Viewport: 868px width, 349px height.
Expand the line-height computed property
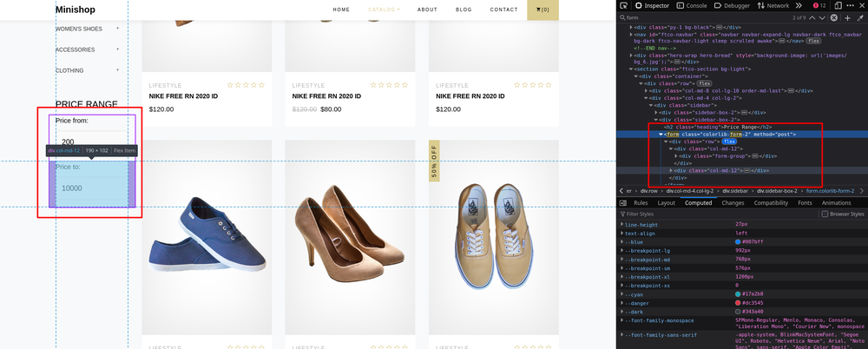pyautogui.click(x=621, y=225)
